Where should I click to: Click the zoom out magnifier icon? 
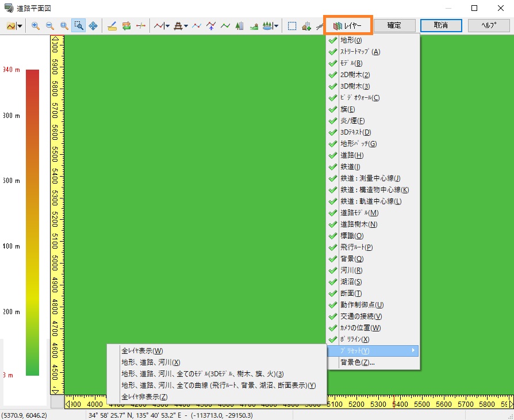[x=50, y=25]
